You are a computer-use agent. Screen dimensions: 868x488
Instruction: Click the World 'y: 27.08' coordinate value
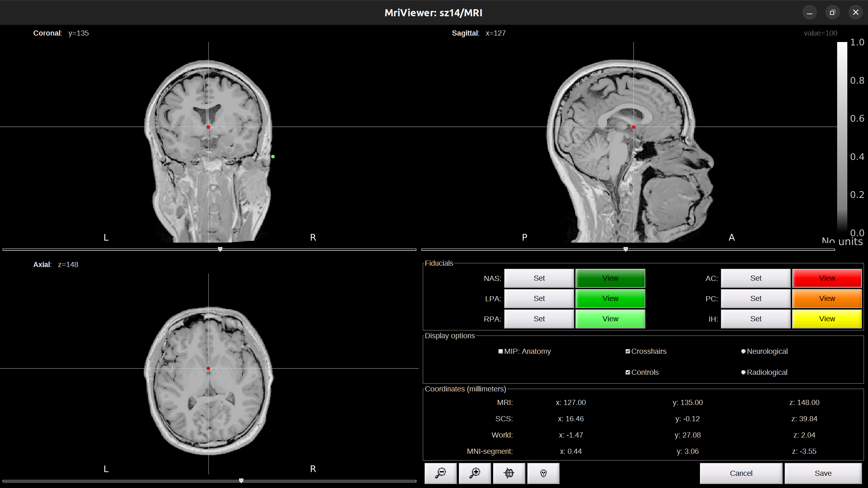(x=688, y=435)
